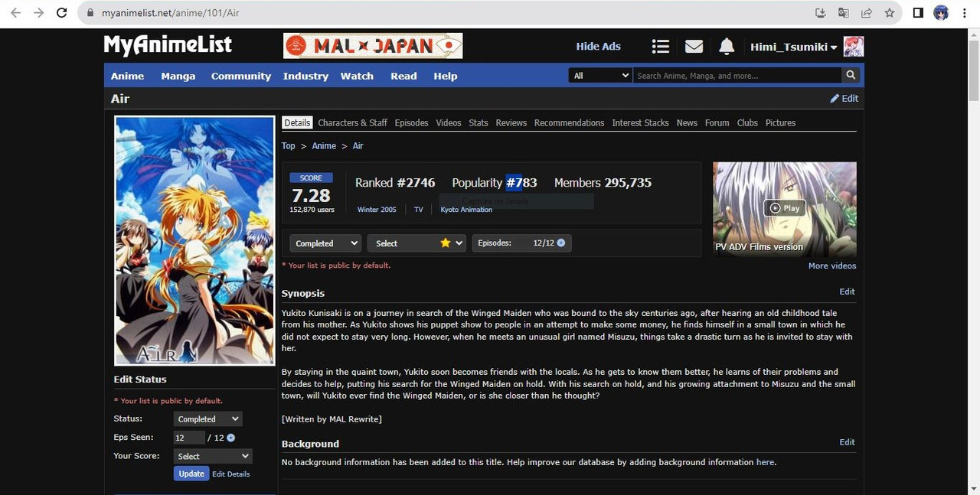Open the Chrome three-dot menu
This screenshot has height=495, width=980.
tap(965, 13)
